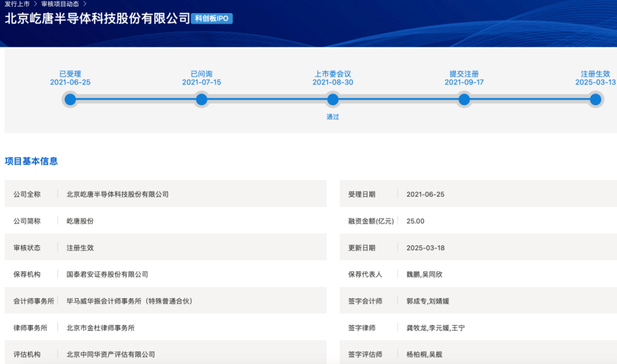Click the 已受理 timeline node
The image size is (617, 364).
tap(70, 99)
